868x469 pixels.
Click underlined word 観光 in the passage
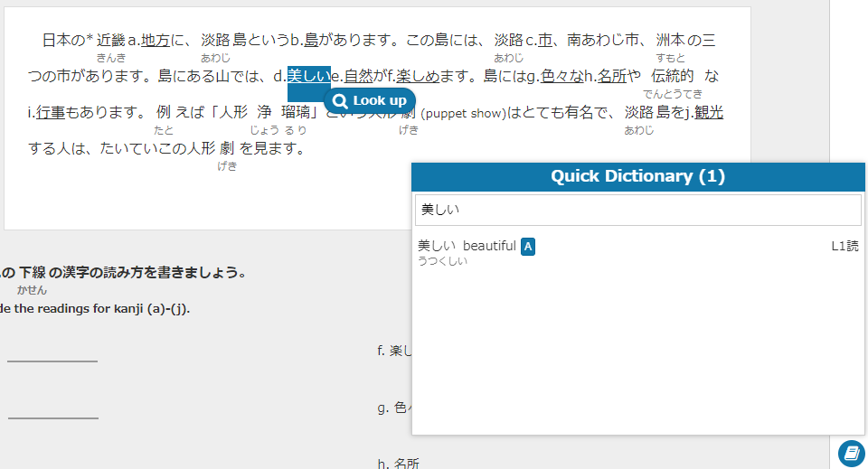point(709,113)
